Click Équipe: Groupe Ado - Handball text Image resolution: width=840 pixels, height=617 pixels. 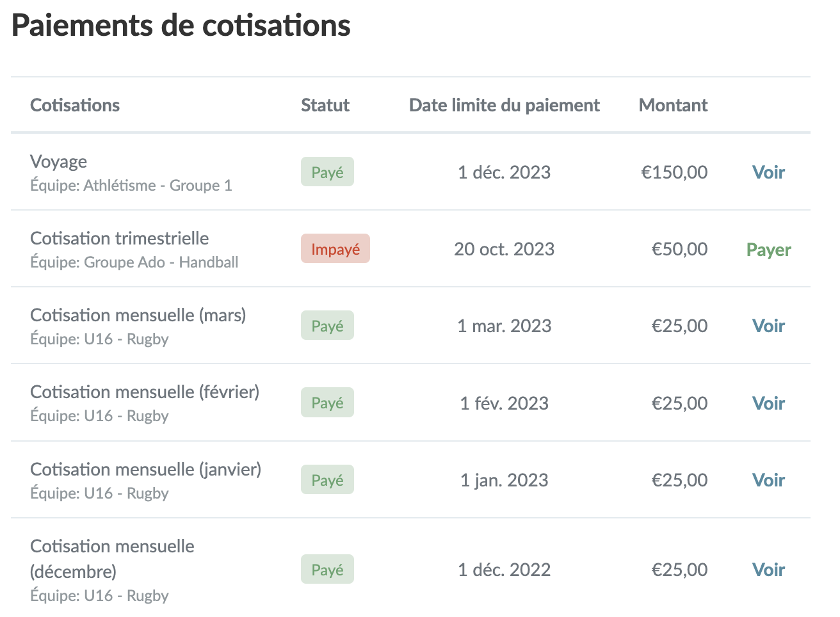coord(134,262)
